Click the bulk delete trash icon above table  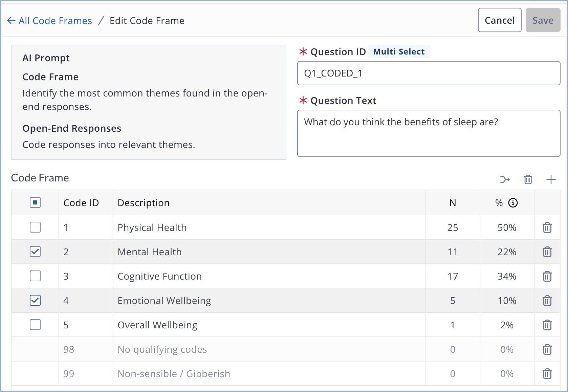tap(528, 179)
